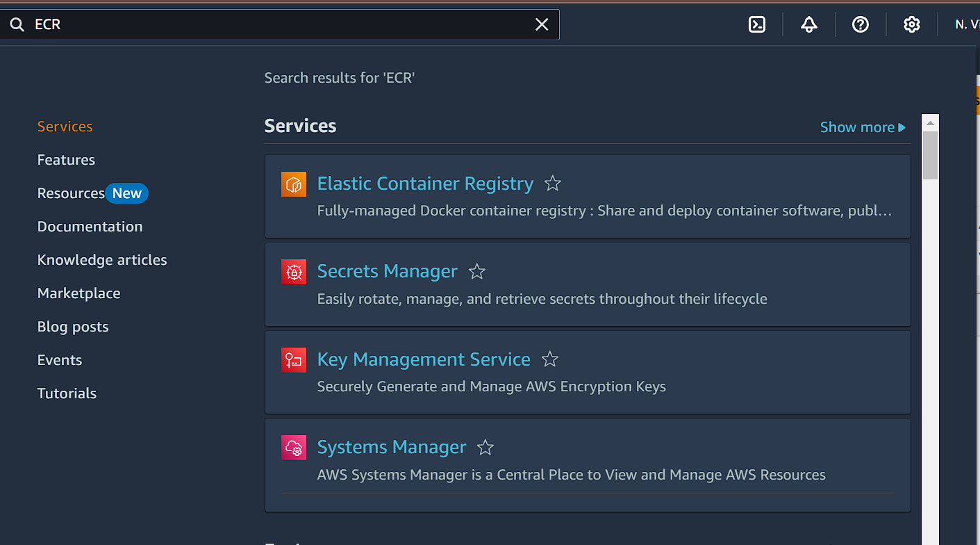Expand Show more services

coord(863,127)
